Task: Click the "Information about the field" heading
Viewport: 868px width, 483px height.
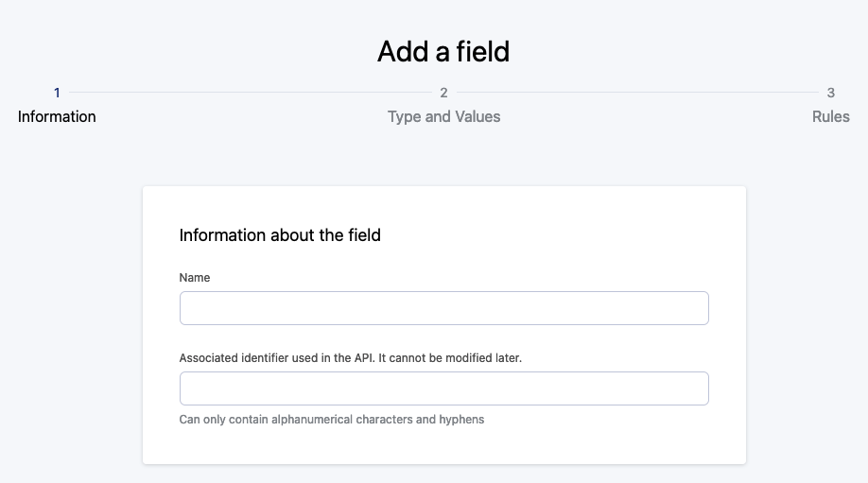Action: point(280,235)
